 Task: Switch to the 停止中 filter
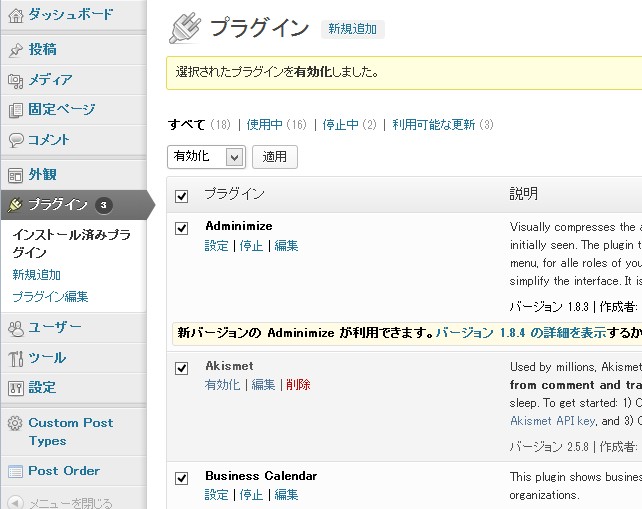click(340, 124)
